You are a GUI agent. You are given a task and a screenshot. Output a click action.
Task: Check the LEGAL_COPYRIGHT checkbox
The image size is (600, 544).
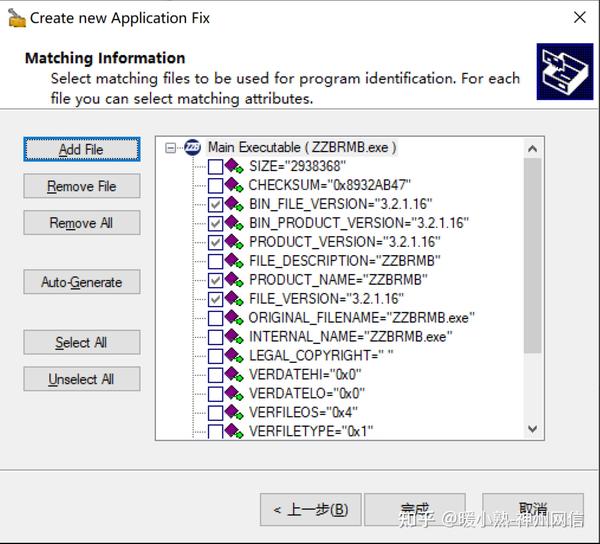(x=215, y=356)
